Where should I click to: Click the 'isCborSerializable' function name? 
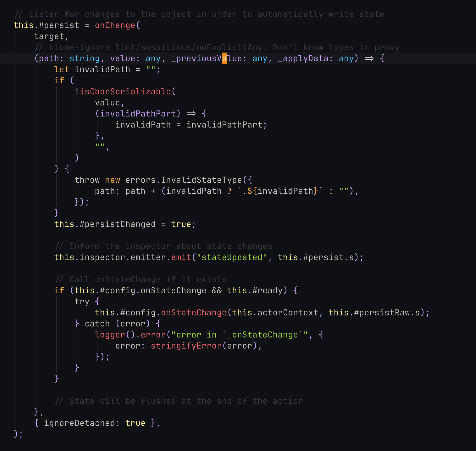click(x=125, y=92)
